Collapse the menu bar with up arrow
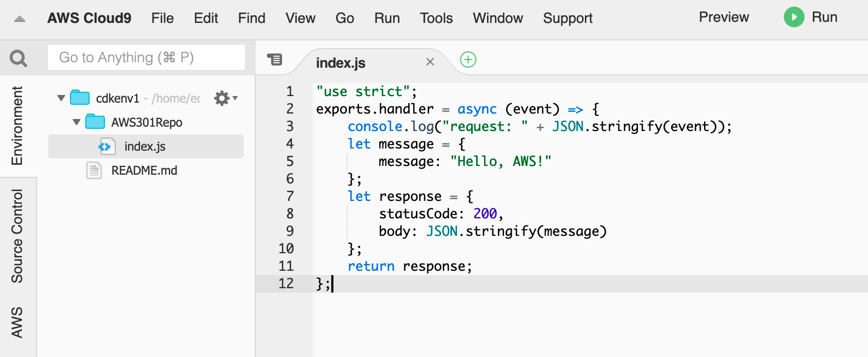Image resolution: width=868 pixels, height=357 pixels. coord(20,19)
